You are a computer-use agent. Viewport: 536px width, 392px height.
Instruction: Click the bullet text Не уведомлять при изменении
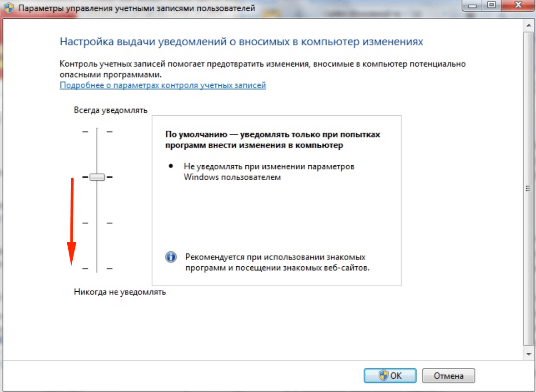click(269, 172)
